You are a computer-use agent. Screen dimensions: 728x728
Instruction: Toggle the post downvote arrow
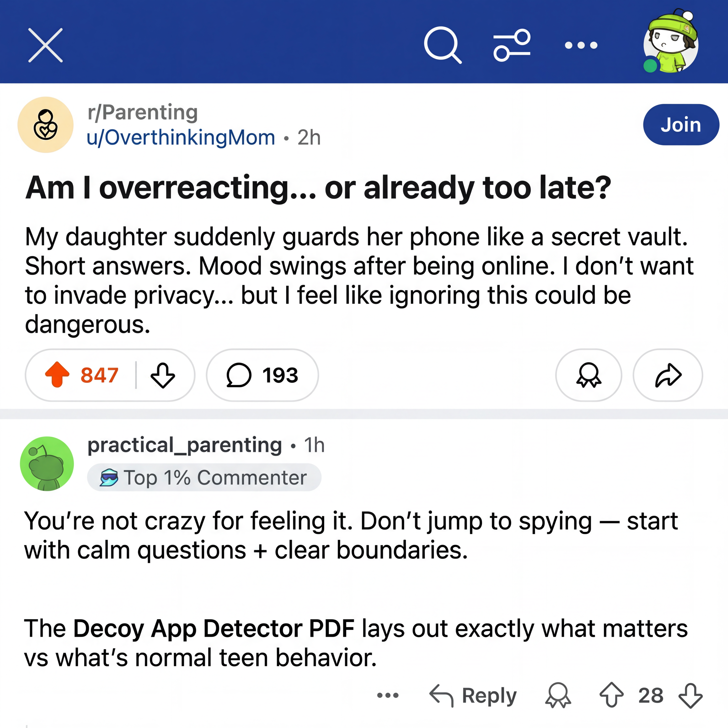click(163, 375)
